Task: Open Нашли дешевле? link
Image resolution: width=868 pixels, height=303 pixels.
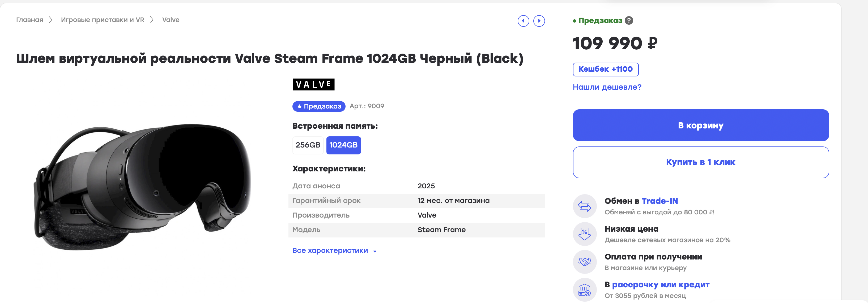Action: click(607, 87)
